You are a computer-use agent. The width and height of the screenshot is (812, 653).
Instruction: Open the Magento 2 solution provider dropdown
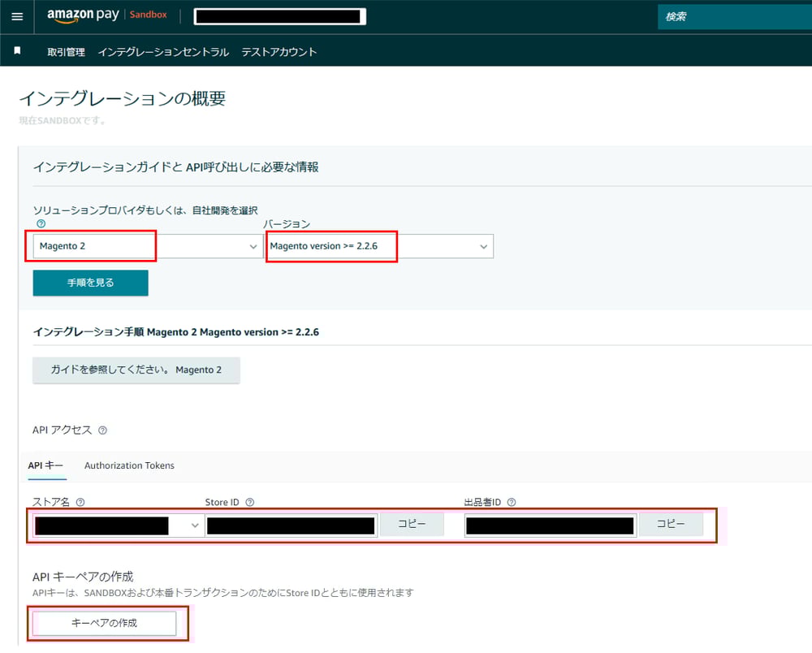(147, 246)
